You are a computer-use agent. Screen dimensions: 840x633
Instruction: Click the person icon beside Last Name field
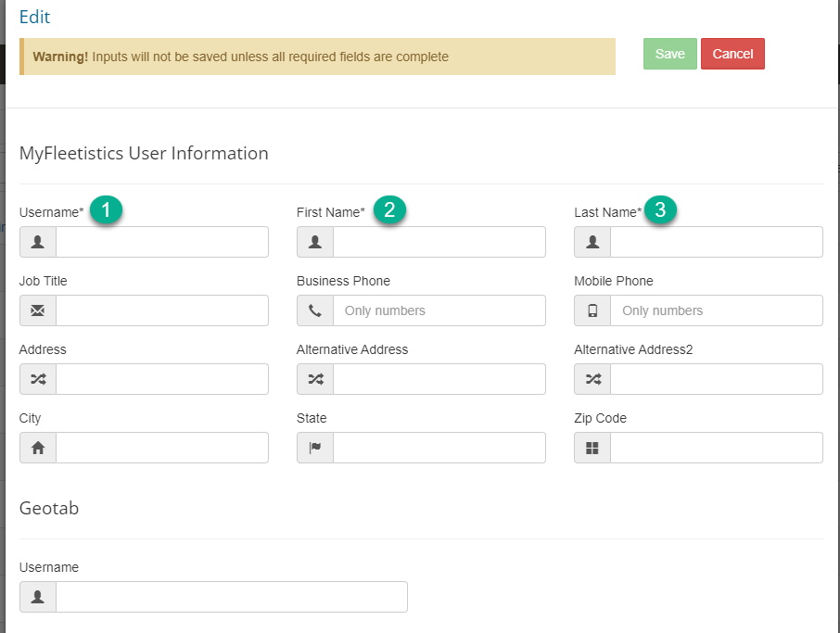(x=592, y=242)
